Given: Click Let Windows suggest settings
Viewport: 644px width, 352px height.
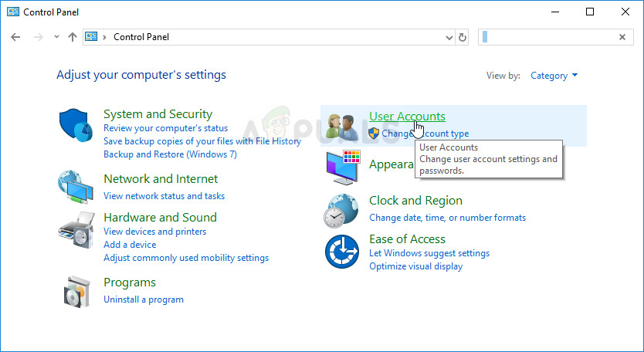Looking at the screenshot, I should 429,253.
